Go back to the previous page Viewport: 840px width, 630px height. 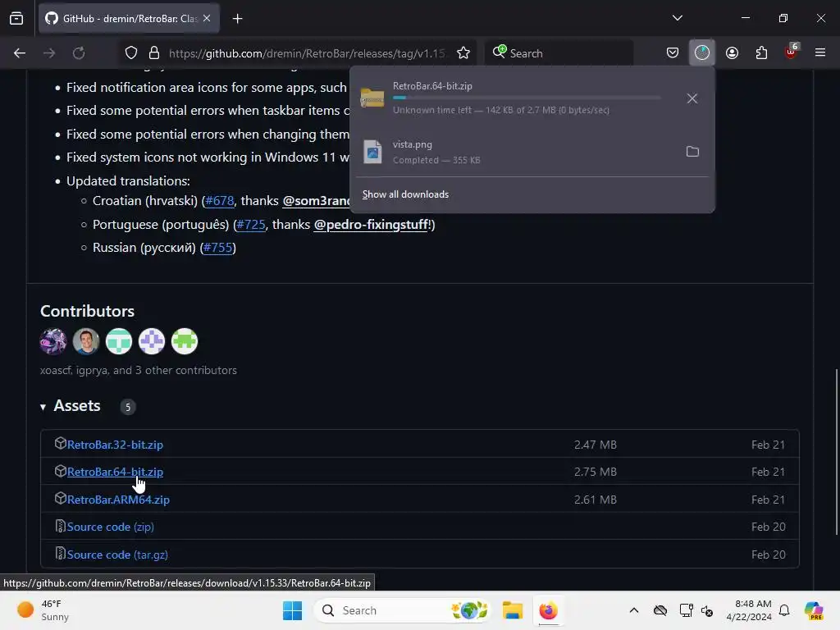point(20,53)
